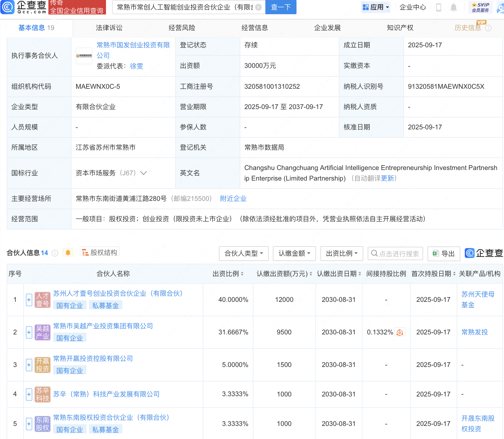The height and width of the screenshot is (439, 504).
Task: Expand row 3 常熟开赢投资 plus toggle
Action: [29, 365]
